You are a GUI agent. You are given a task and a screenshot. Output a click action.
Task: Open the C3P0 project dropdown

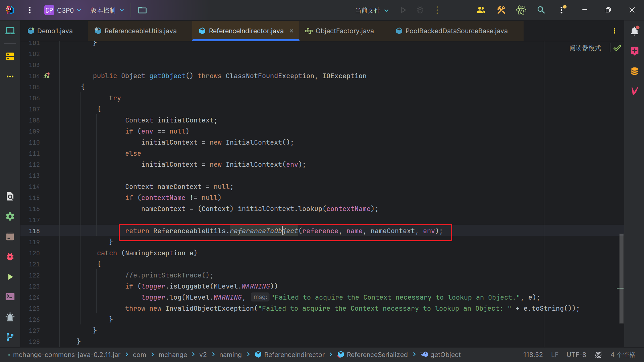click(63, 10)
